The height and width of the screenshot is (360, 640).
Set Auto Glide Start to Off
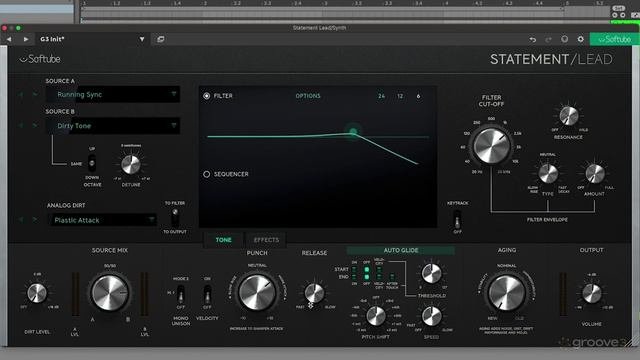(x=367, y=270)
